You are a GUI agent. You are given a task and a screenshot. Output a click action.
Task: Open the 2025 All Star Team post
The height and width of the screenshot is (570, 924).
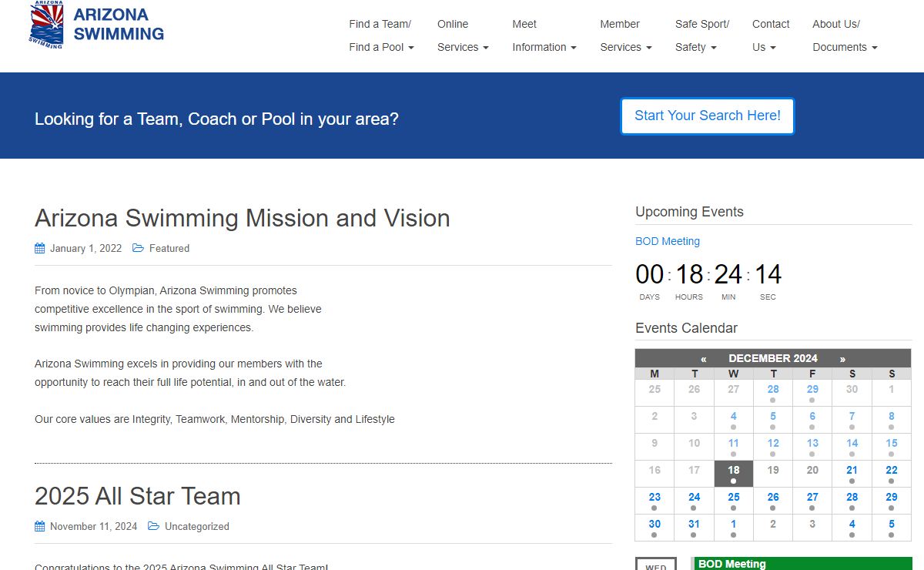[138, 496]
